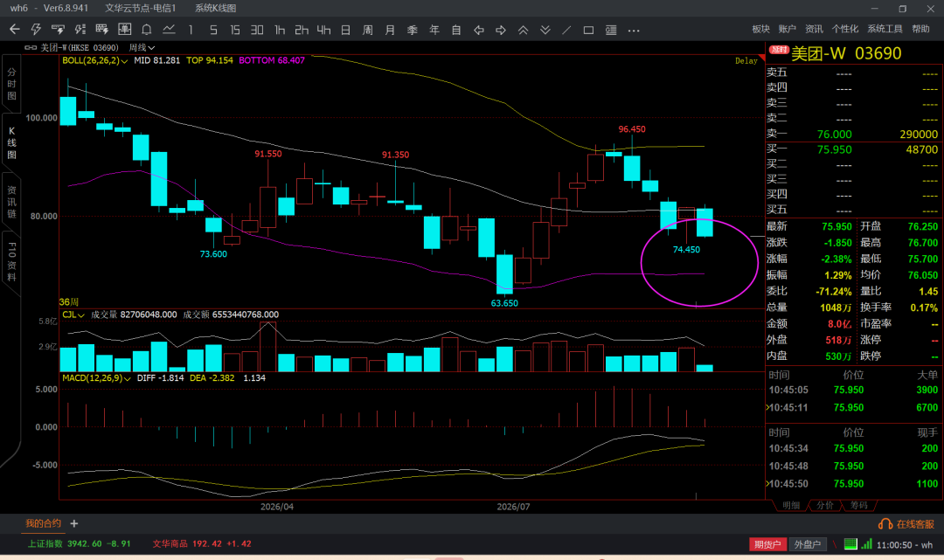Click the double down-arrow zoom icon
The height and width of the screenshot is (560, 944).
pyautogui.click(x=545, y=30)
